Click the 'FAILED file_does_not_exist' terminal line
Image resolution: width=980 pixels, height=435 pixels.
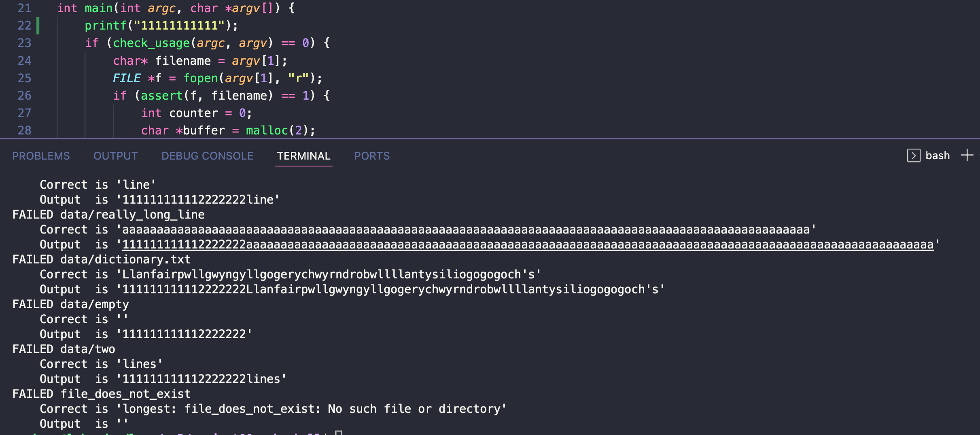tap(101, 394)
